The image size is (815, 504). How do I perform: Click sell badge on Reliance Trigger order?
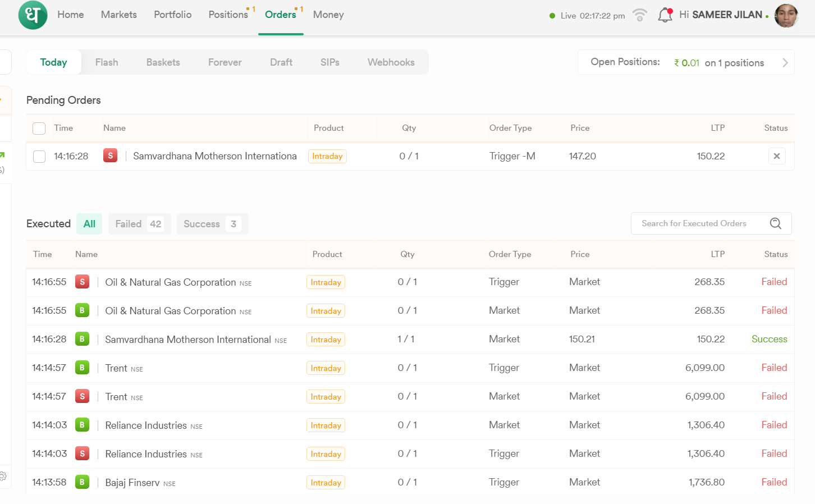[x=83, y=453]
